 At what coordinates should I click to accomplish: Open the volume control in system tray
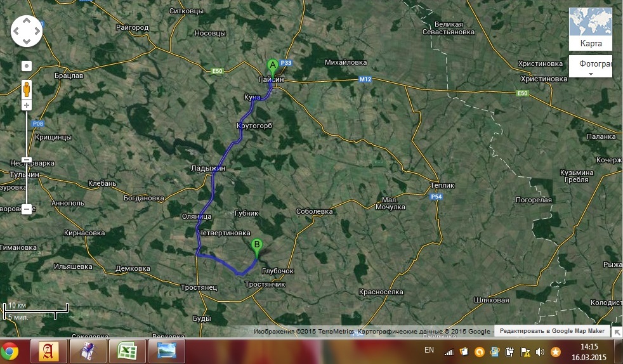(540, 351)
